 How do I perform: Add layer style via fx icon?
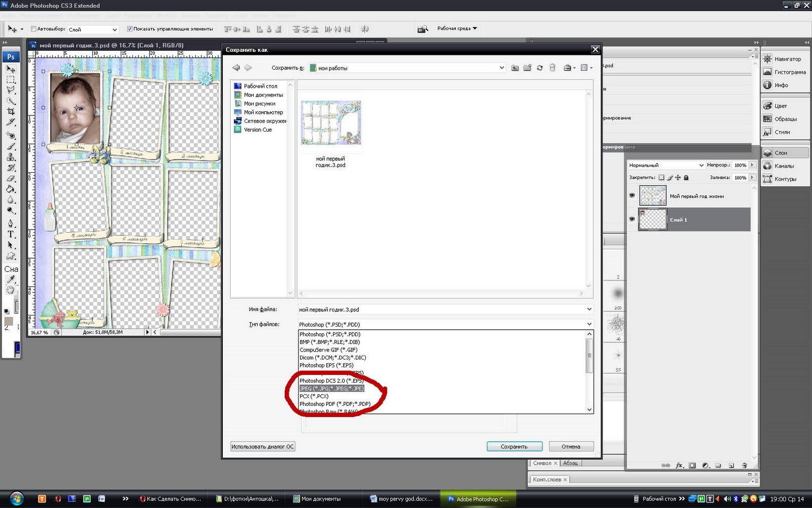coord(679,465)
